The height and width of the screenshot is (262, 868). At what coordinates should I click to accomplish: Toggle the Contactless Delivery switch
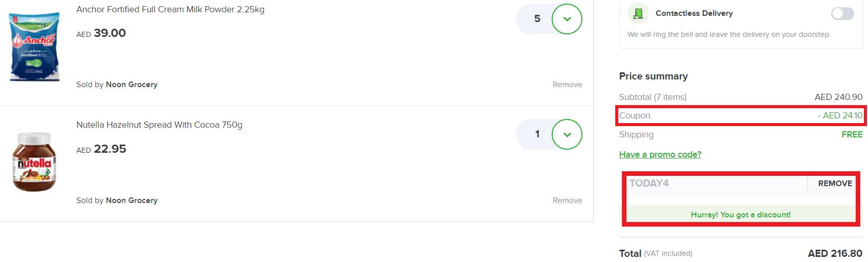[x=842, y=14]
